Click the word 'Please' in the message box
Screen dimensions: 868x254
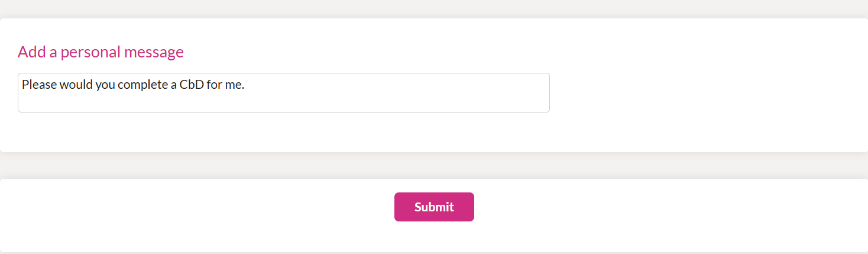tap(40, 85)
